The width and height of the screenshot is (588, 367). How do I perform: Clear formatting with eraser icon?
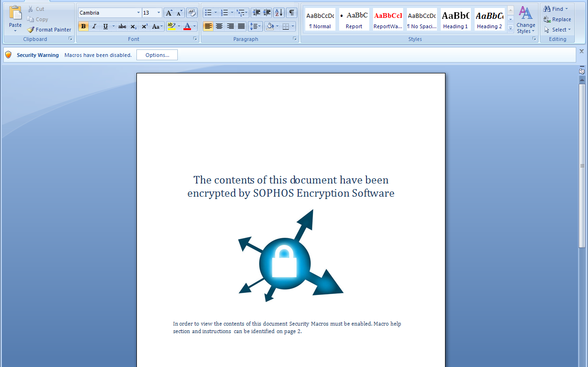click(192, 13)
